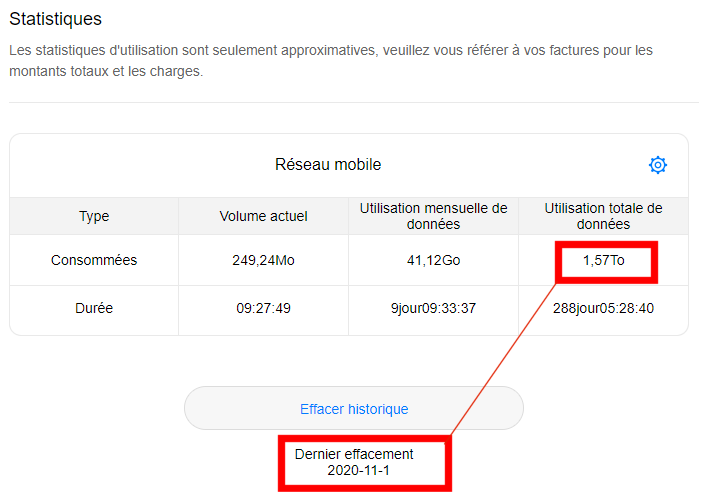
Task: Click the 41,12Go monthly usage value
Action: [434, 260]
